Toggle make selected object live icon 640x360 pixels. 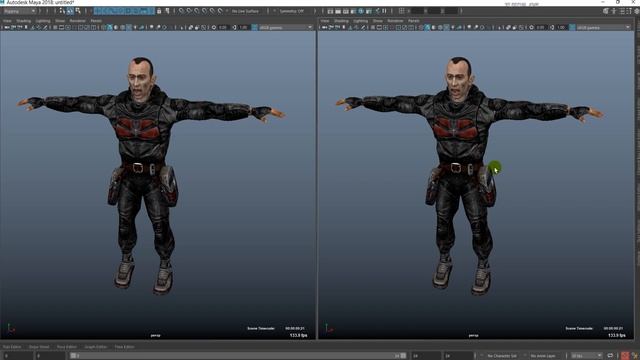click(x=220, y=11)
